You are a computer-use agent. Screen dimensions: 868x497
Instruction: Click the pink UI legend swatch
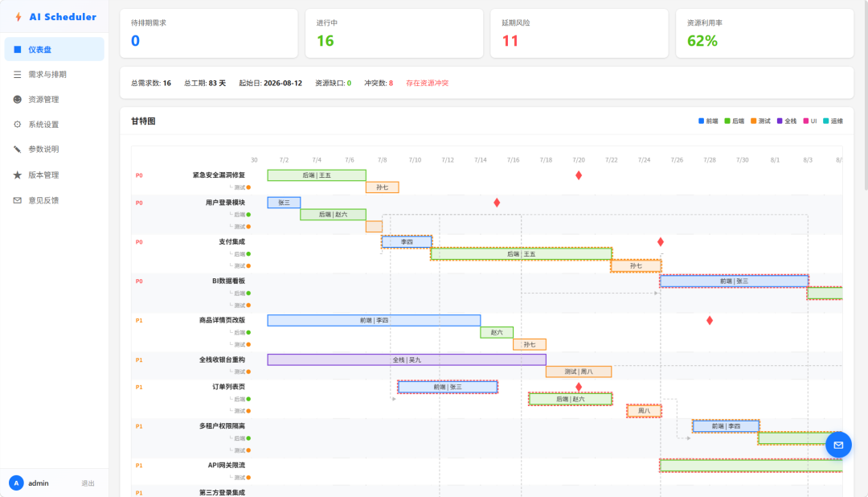[806, 121]
